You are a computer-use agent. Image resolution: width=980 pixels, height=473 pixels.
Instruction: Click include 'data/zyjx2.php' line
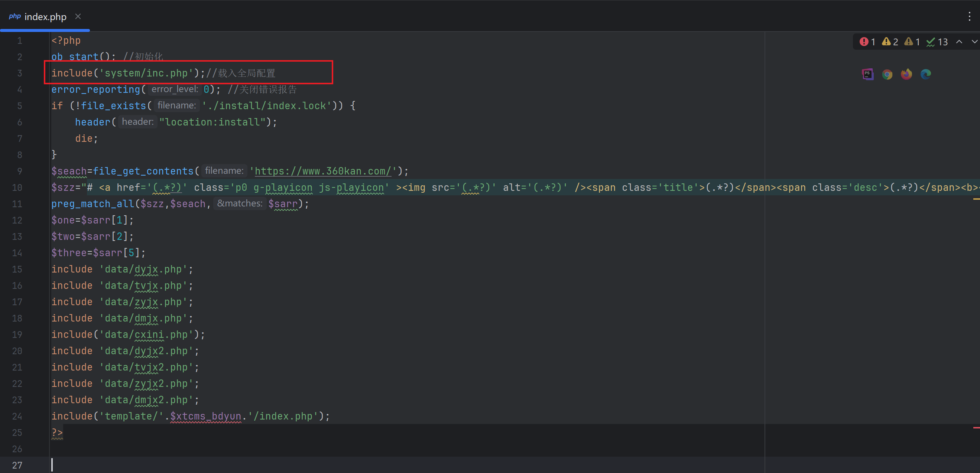pos(125,384)
